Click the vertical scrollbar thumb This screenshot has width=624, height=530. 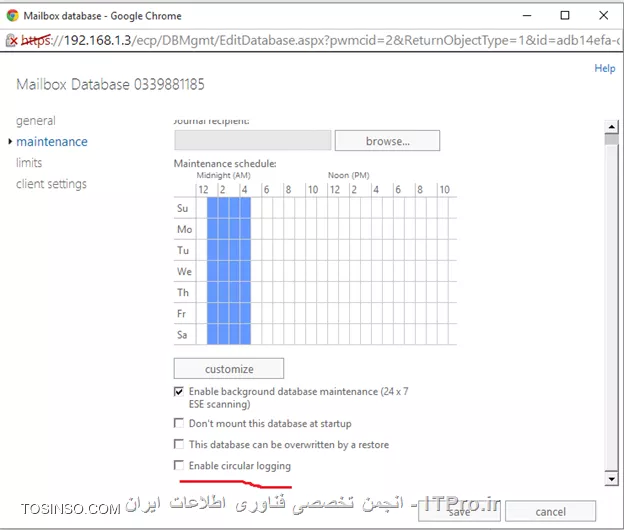[612, 140]
